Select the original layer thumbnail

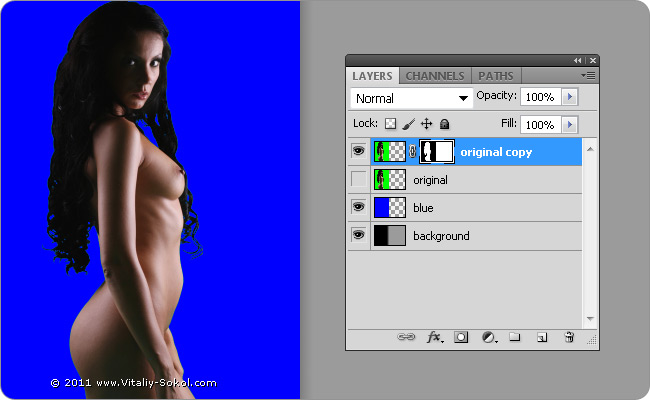pyautogui.click(x=390, y=179)
